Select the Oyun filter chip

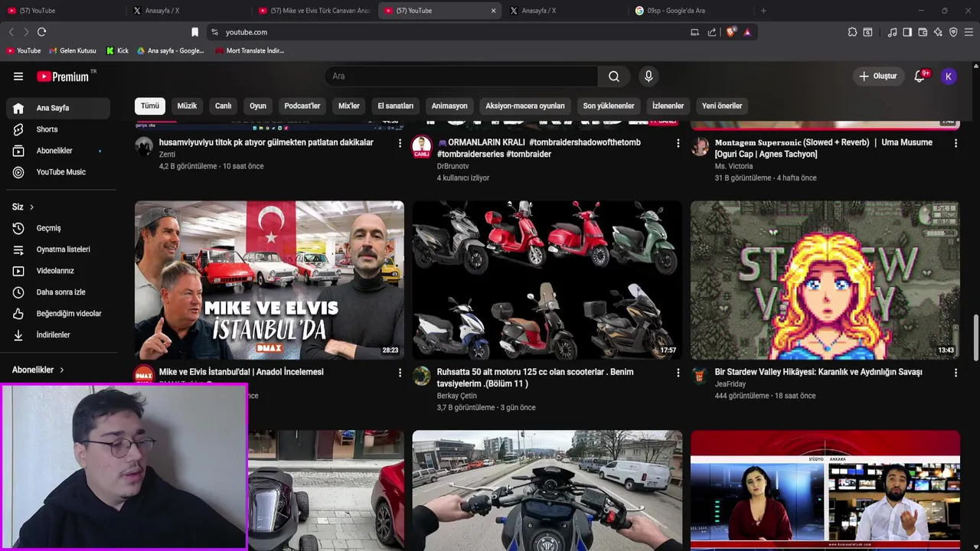click(x=258, y=106)
